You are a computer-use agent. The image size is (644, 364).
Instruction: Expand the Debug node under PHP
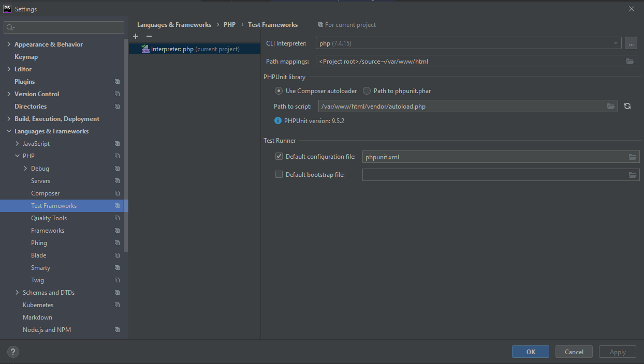[x=25, y=169]
